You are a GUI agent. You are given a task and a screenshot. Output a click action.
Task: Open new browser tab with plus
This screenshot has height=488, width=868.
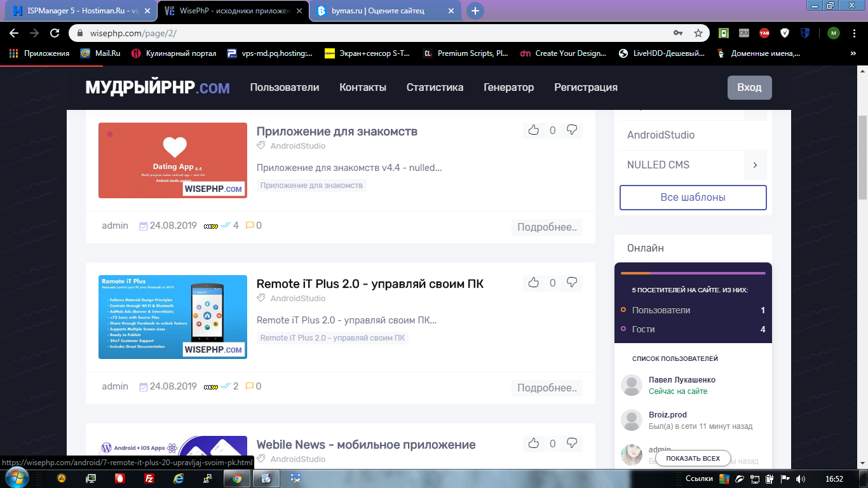[x=475, y=11]
